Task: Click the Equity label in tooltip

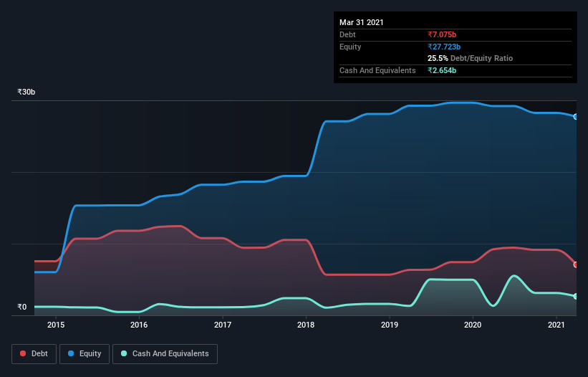Action: [x=350, y=47]
